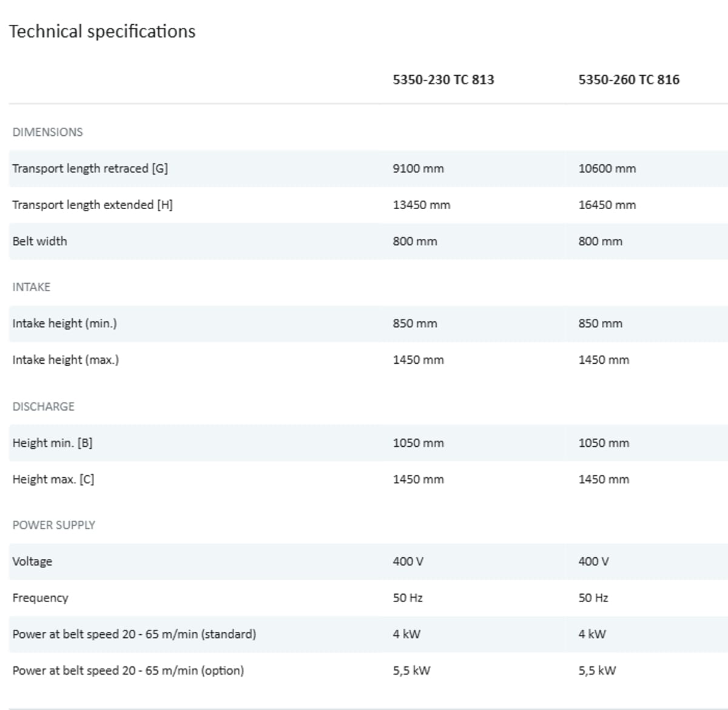Click the 5,5 kW value for TC 813
Image resolution: width=728 pixels, height=710 pixels.
[411, 671]
